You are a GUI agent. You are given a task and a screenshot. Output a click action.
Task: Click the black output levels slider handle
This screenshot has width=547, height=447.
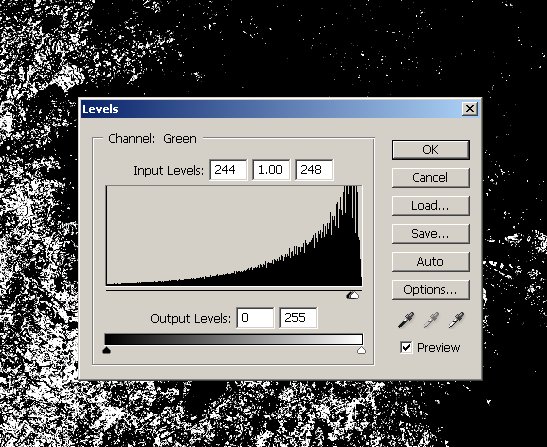(x=107, y=350)
